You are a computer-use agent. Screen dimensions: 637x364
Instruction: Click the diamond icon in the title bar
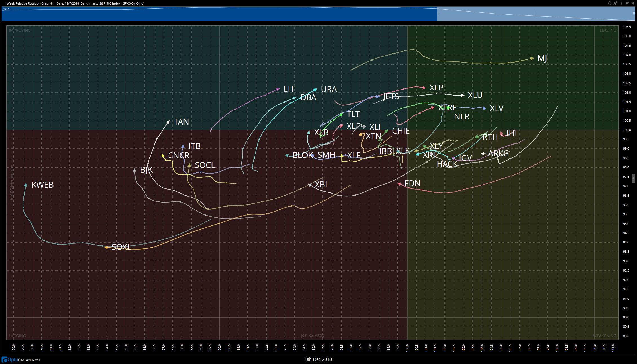point(609,3)
